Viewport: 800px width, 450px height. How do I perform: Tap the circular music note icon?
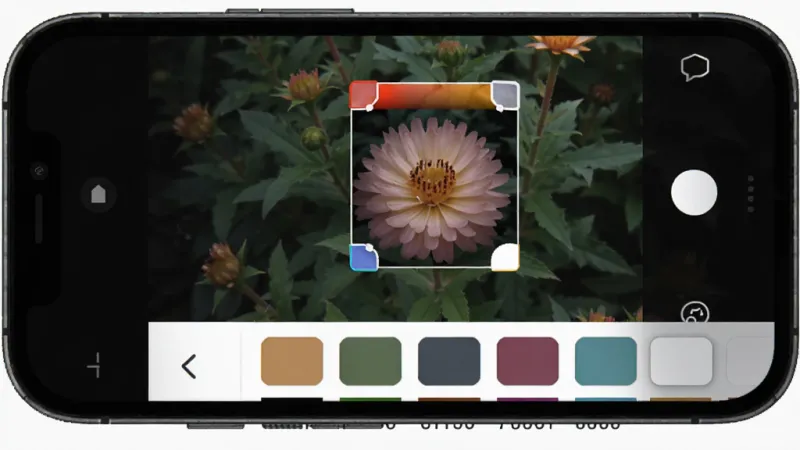[x=695, y=312]
